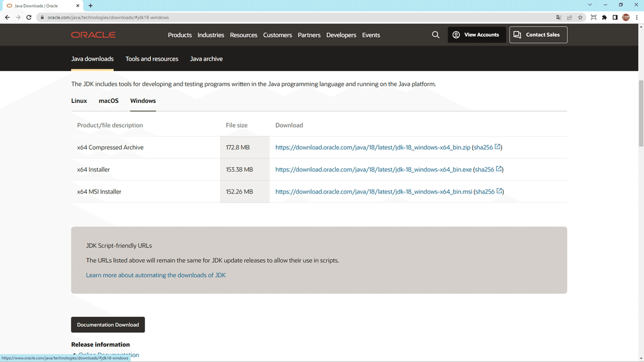Image resolution: width=644 pixels, height=362 pixels.
Task: Click the browser forward arrow
Action: click(18, 17)
